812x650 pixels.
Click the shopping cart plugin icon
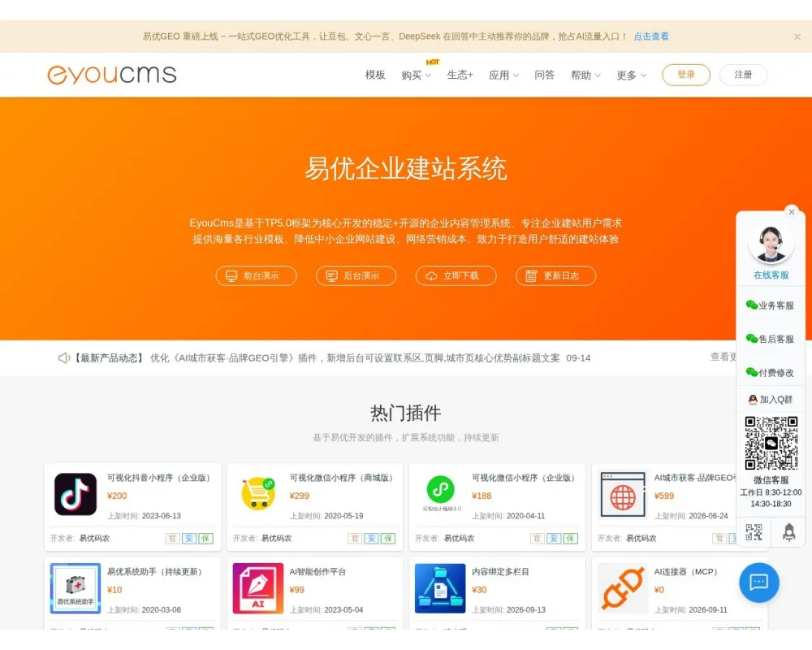(258, 494)
